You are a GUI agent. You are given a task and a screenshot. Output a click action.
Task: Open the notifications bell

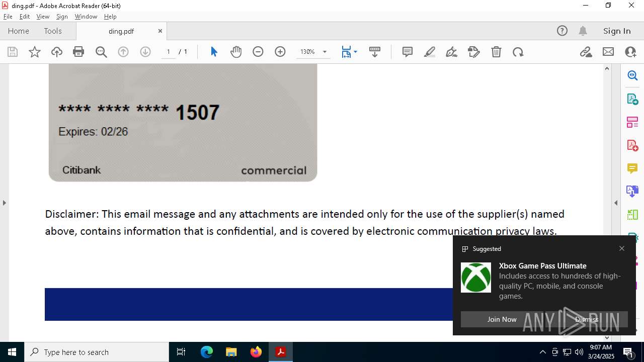click(583, 31)
